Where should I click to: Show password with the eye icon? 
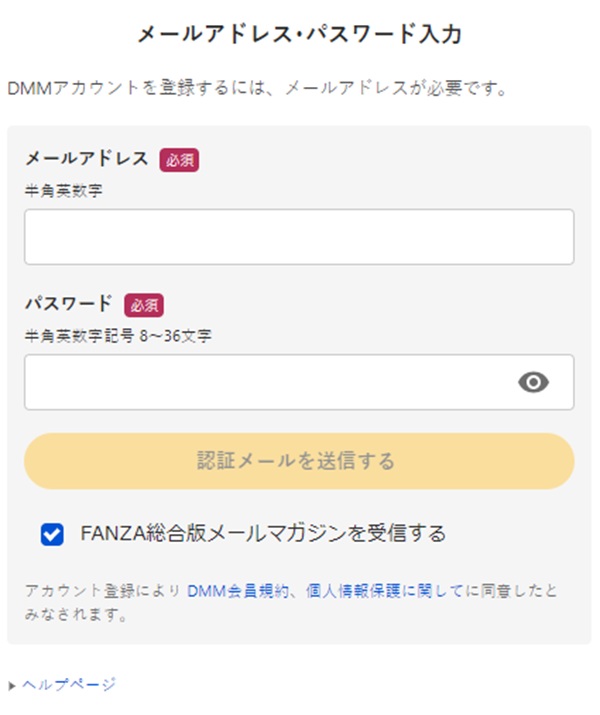[x=533, y=382]
